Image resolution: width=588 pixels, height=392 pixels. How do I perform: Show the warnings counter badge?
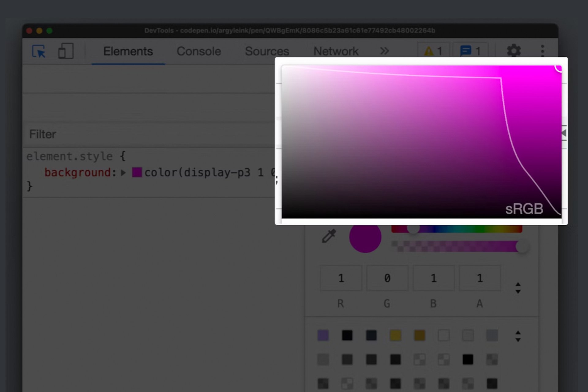pos(433,51)
